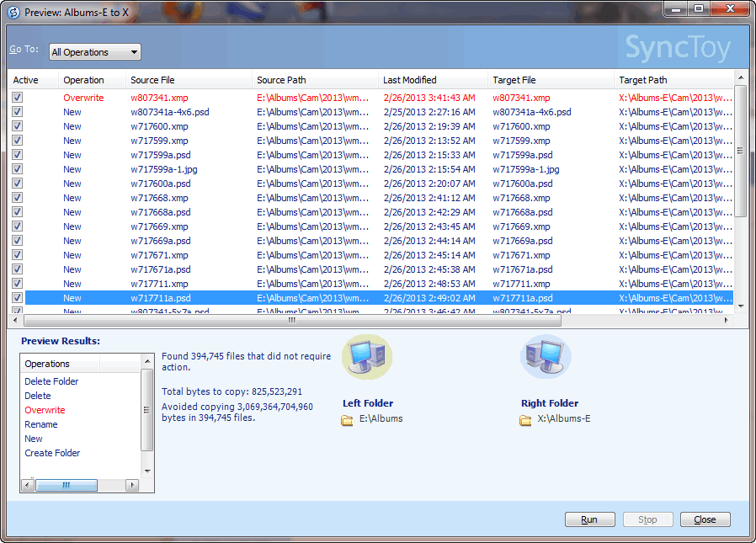The image size is (756, 543).
Task: Click the SyncToy app icon in title bar
Action: (x=13, y=13)
